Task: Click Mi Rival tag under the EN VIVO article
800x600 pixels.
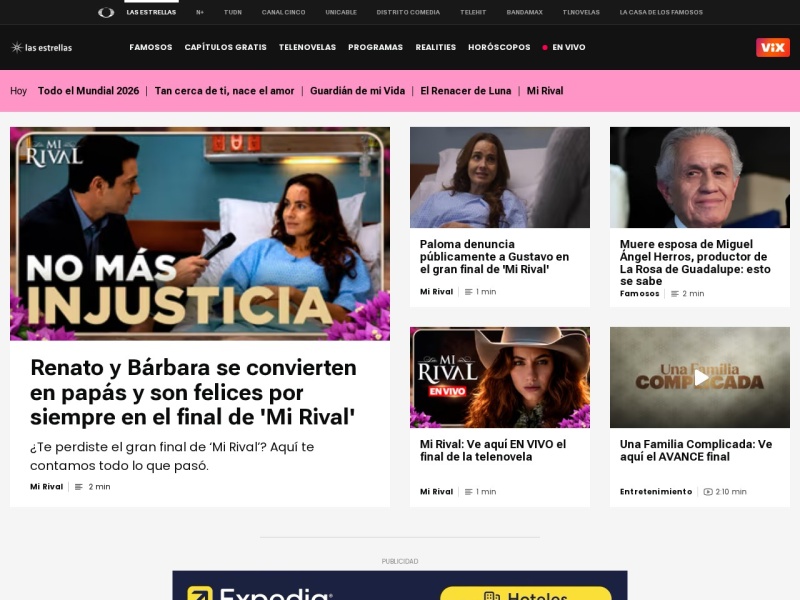Action: click(436, 492)
